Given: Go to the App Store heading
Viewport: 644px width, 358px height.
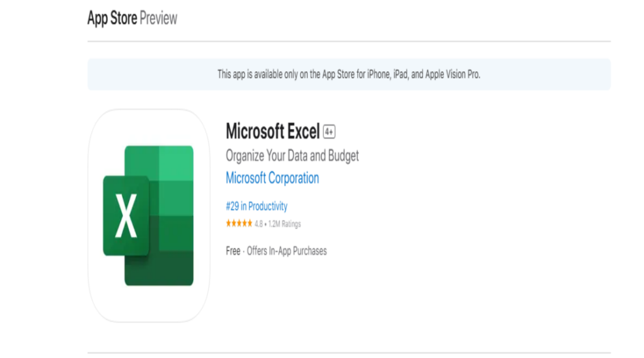Looking at the screenshot, I should [112, 18].
